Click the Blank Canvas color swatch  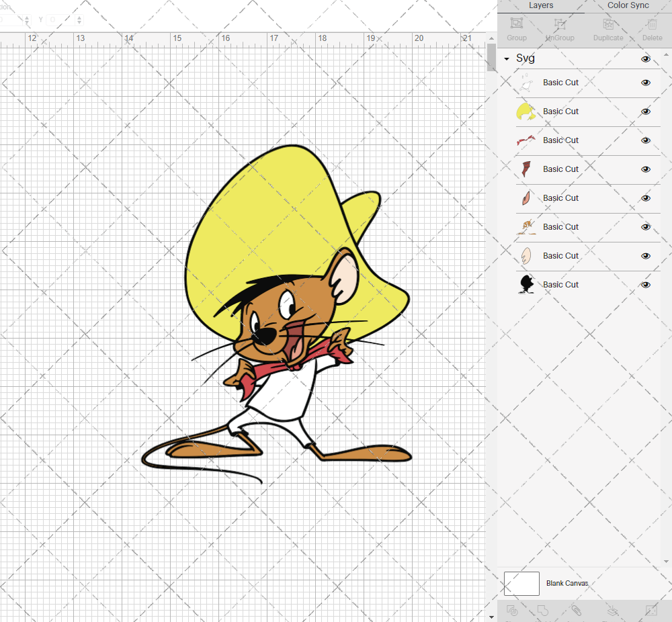(x=521, y=583)
